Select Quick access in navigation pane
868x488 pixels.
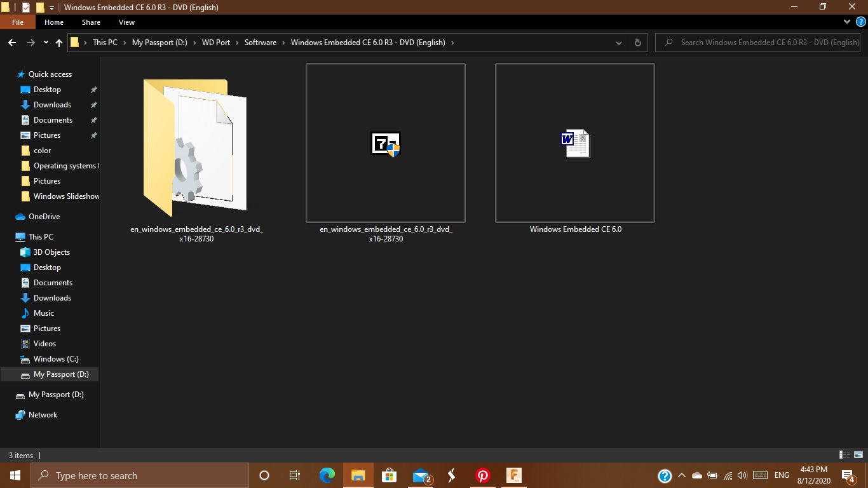click(x=50, y=74)
